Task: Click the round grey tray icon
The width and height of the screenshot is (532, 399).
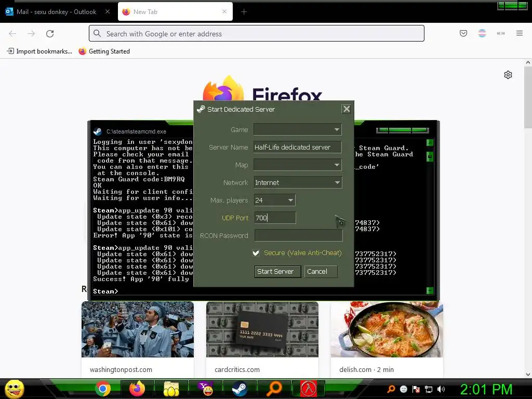Action: click(403, 389)
